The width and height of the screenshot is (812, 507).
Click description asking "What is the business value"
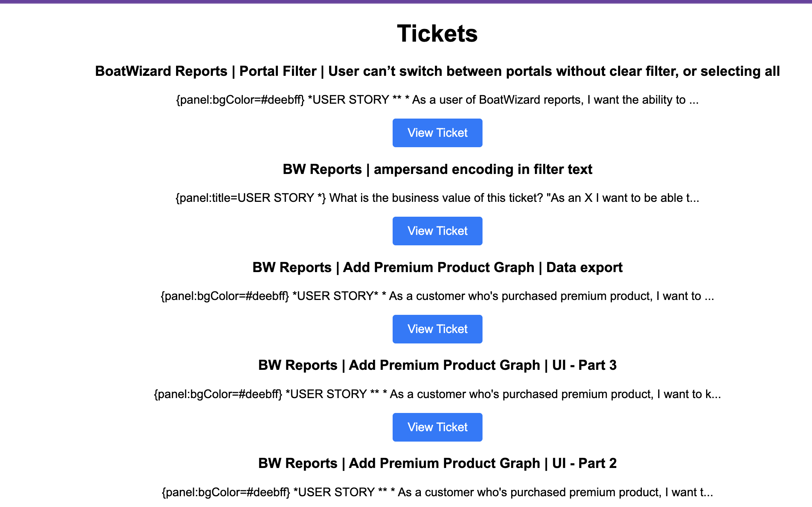tap(437, 198)
